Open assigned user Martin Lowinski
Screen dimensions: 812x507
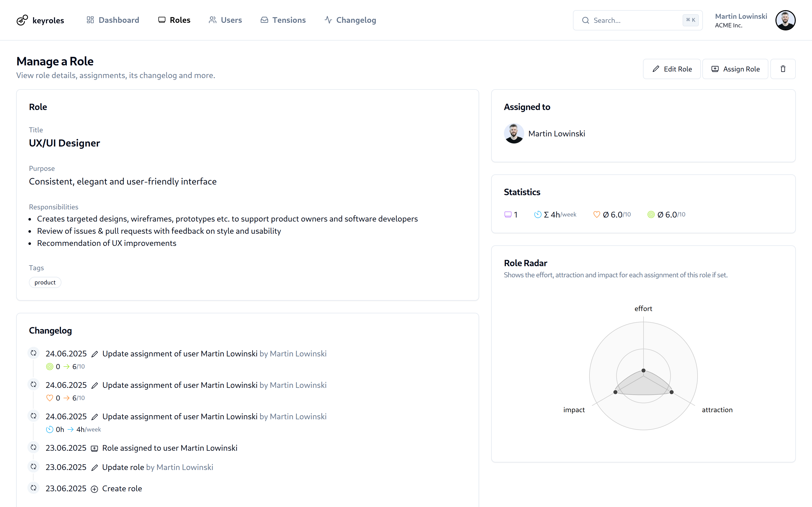pos(556,133)
